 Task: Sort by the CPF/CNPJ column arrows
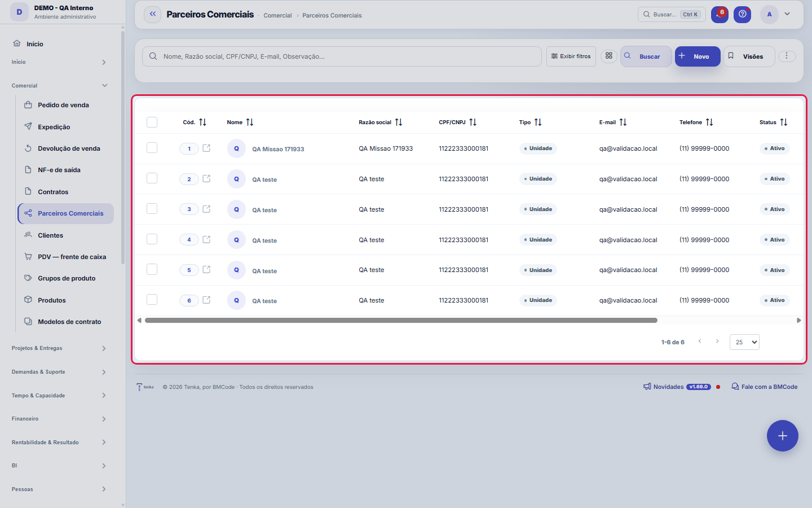pyautogui.click(x=473, y=122)
